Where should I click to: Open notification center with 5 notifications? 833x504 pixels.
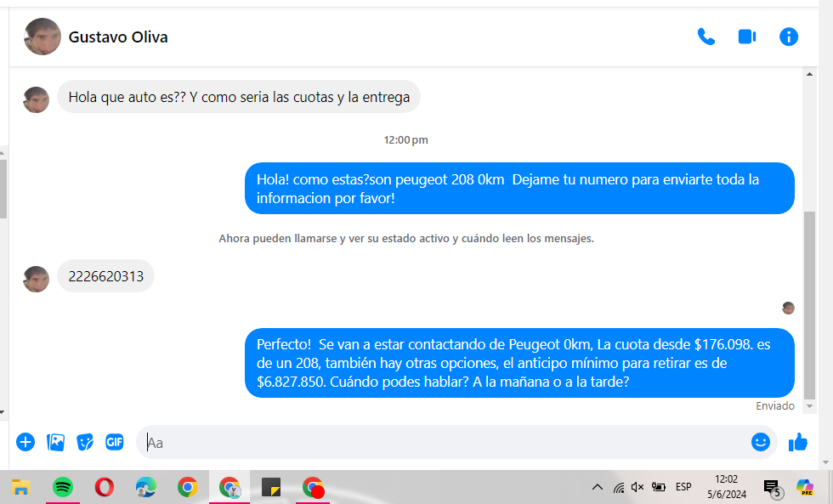(x=773, y=488)
